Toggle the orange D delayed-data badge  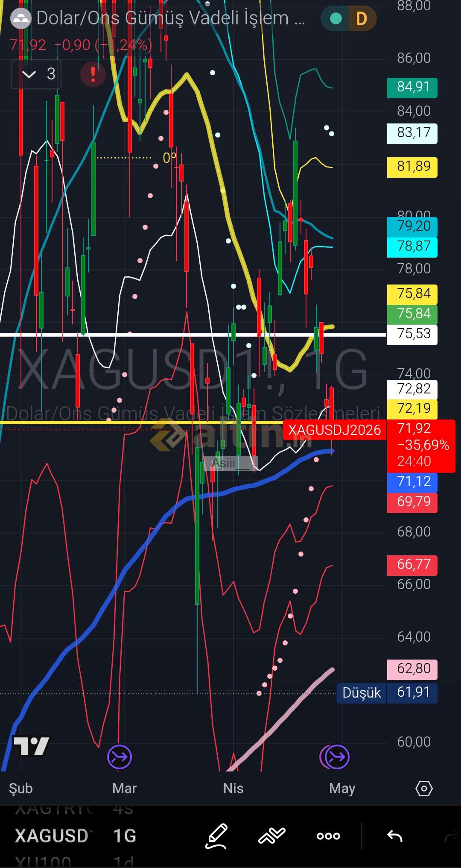362,18
